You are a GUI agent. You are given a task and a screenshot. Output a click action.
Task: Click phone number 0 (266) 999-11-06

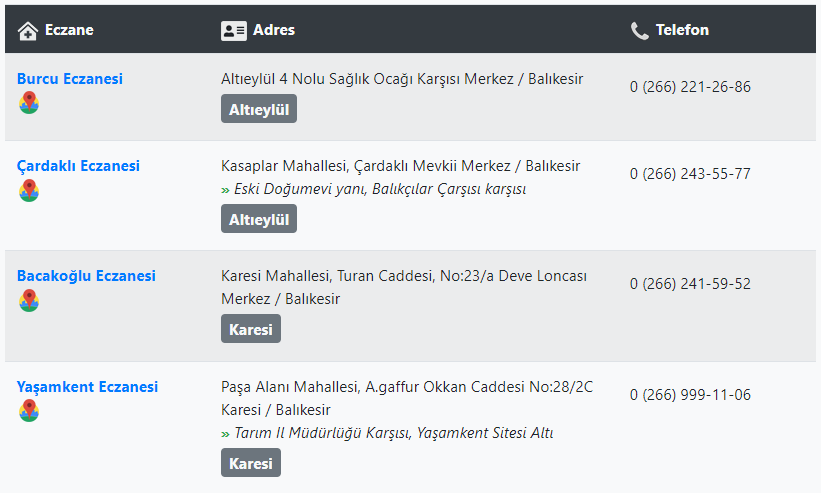coord(690,395)
